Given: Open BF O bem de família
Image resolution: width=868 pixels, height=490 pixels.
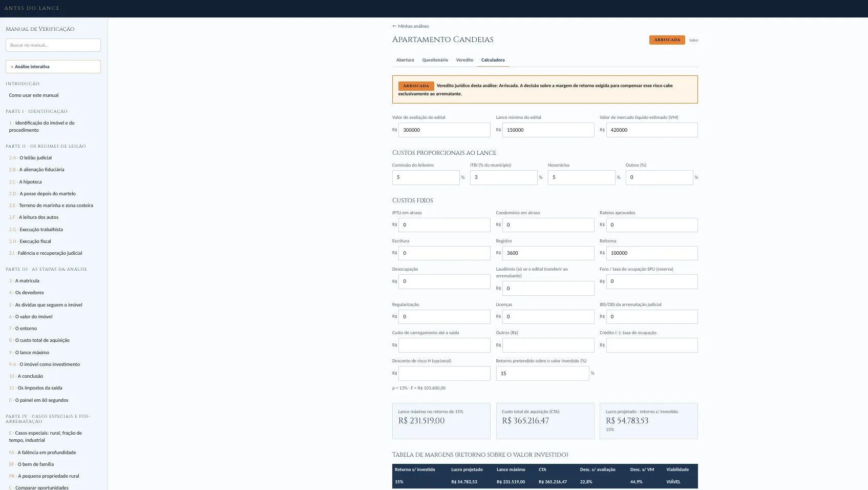Looking at the screenshot, I should point(31,464).
